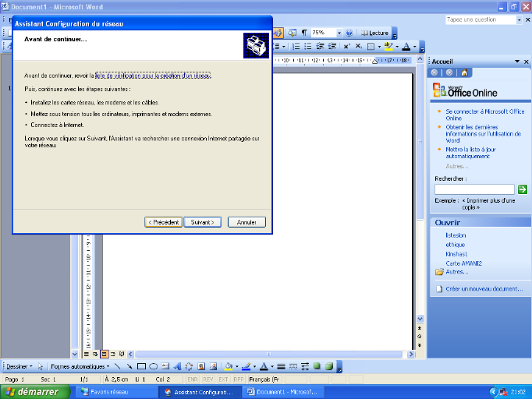
Task: Apply yellow text highlight
Action: [388, 47]
